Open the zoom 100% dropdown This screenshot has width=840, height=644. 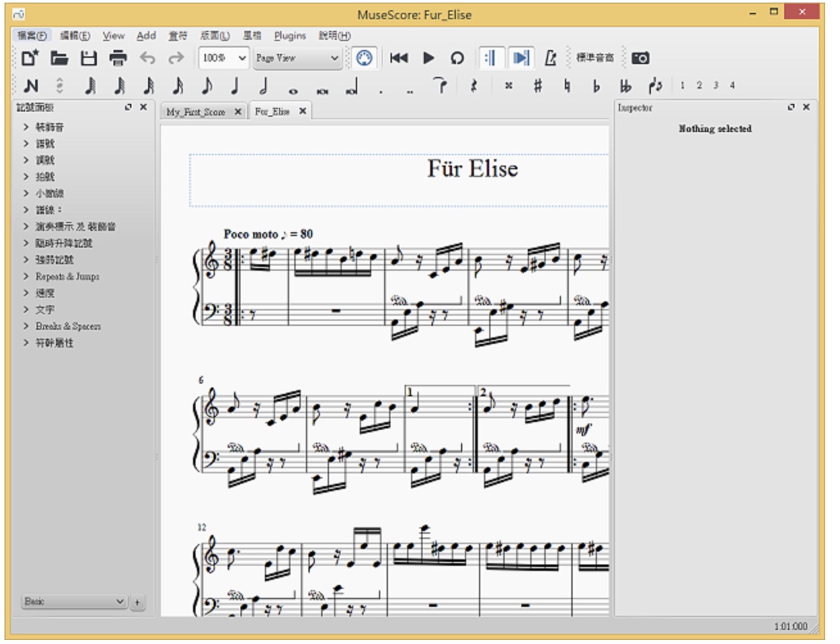(x=223, y=58)
